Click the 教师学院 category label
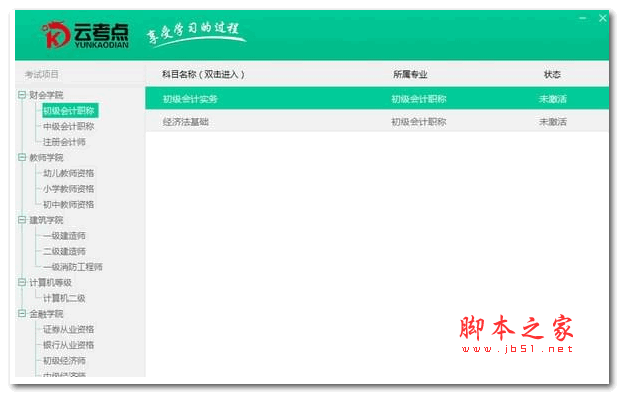 pyautogui.click(x=46, y=158)
